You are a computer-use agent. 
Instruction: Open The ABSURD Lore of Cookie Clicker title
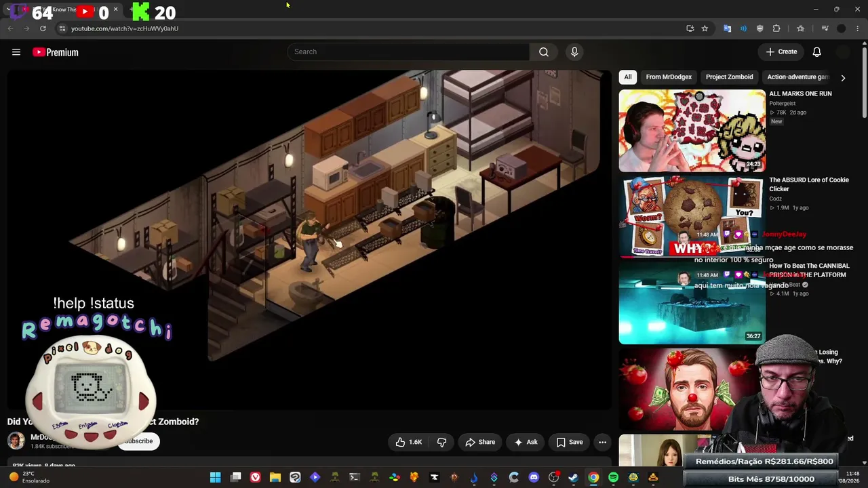pyautogui.click(x=809, y=184)
